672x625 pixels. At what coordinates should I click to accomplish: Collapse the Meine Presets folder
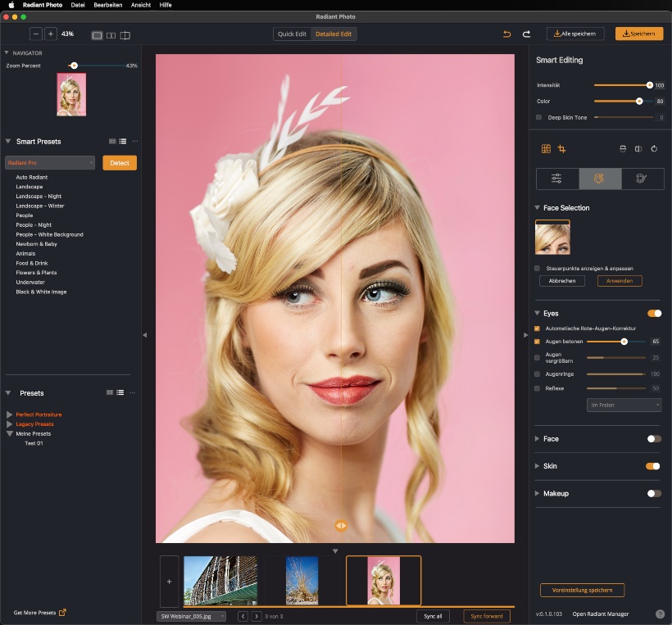pyautogui.click(x=9, y=433)
